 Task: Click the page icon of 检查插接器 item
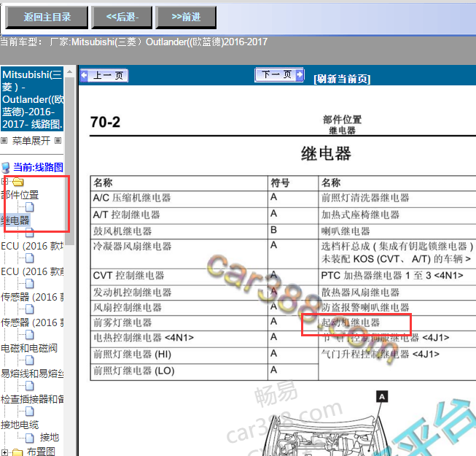click(x=29, y=386)
